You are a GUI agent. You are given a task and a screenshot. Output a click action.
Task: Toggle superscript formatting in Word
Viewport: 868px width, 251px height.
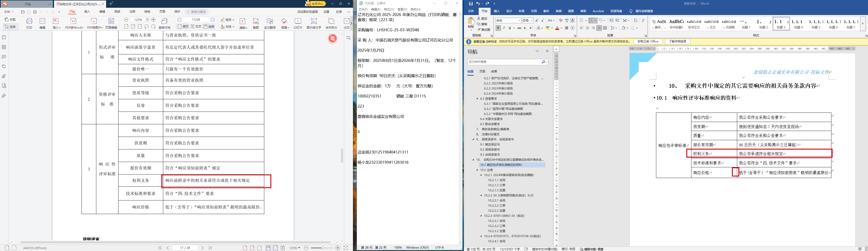[531, 28]
